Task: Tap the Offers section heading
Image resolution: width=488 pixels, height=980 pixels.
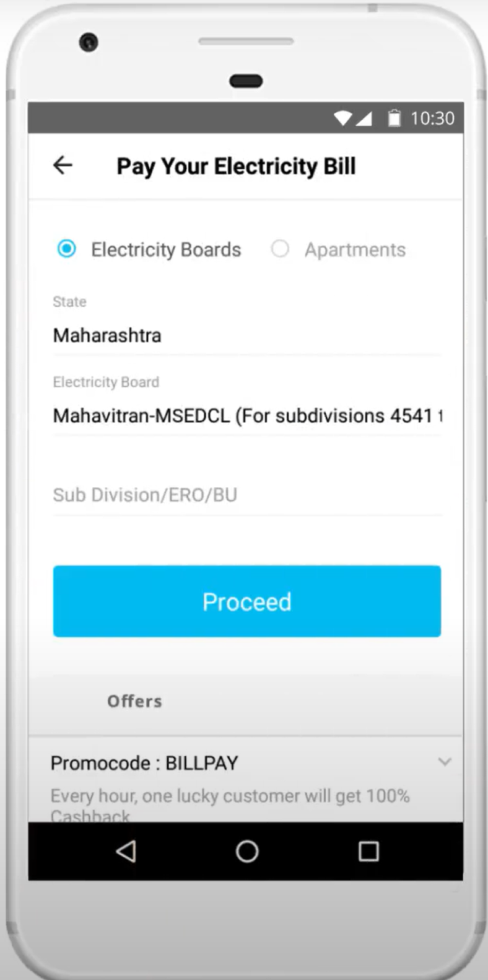Action: [x=134, y=701]
